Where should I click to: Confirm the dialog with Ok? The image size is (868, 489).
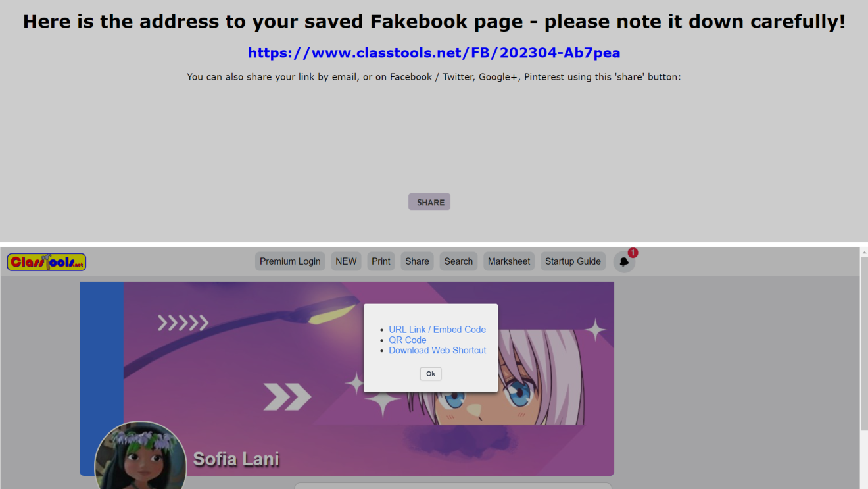point(431,374)
